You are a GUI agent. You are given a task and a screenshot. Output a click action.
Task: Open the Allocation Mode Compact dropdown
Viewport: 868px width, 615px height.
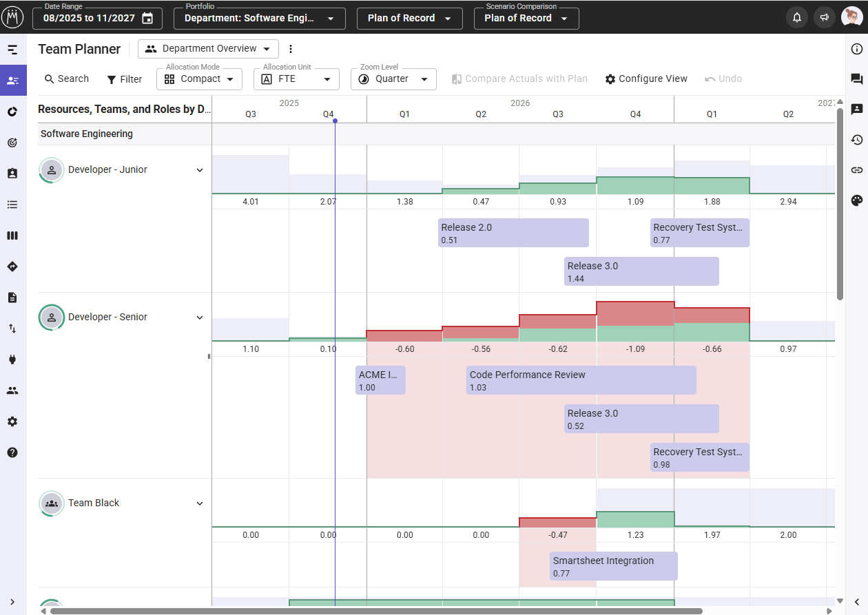(200, 79)
